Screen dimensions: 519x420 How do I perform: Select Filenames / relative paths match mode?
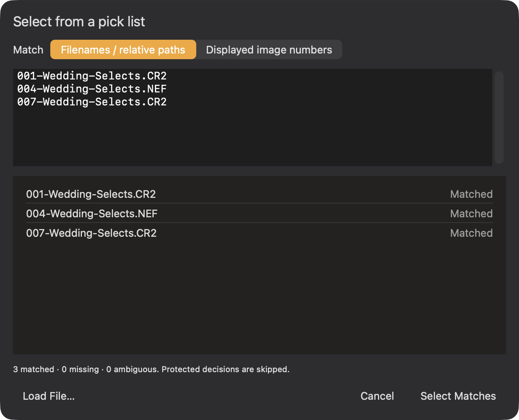coord(123,49)
